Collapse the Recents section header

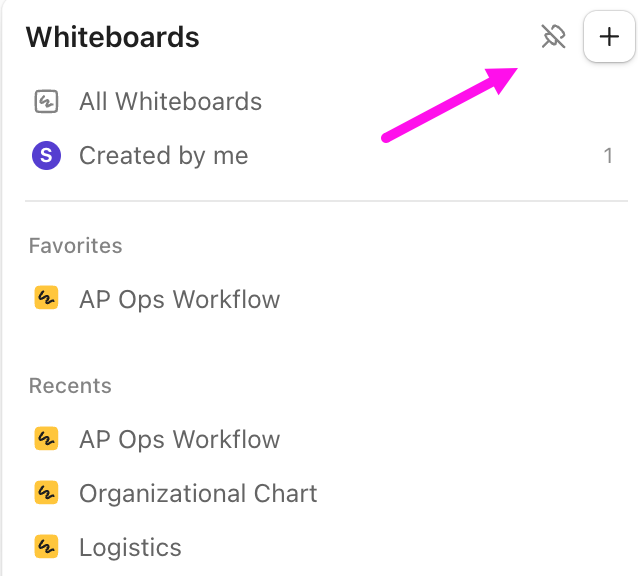tap(70, 386)
